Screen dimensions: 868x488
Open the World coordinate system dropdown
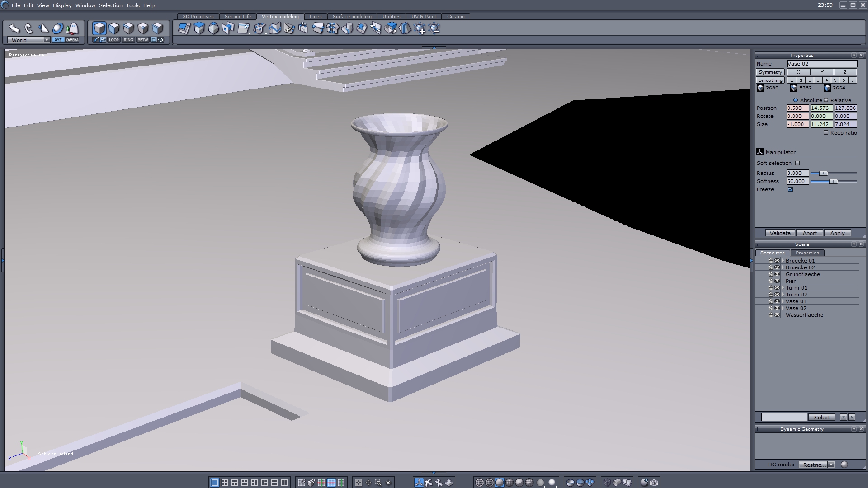click(x=47, y=40)
